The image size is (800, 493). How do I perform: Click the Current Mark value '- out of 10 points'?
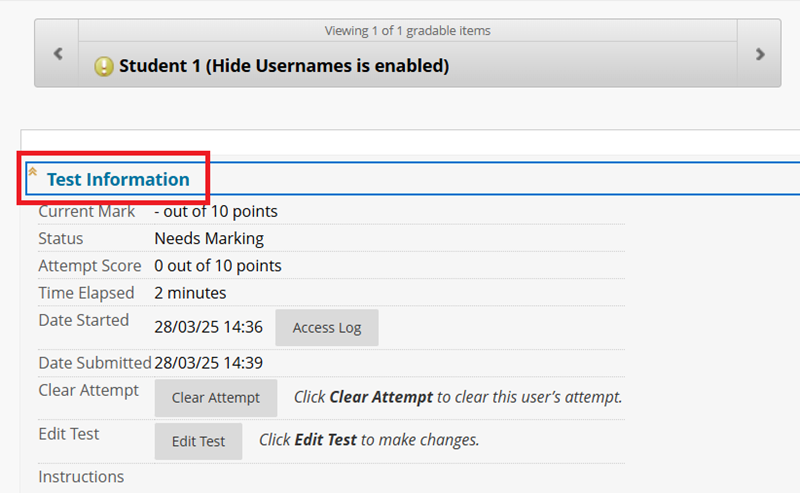tap(216, 211)
